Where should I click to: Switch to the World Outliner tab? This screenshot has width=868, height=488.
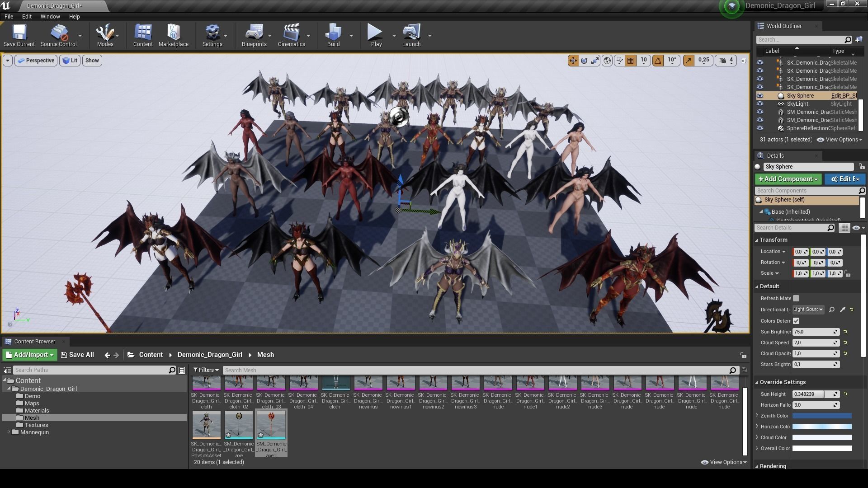[x=783, y=26]
